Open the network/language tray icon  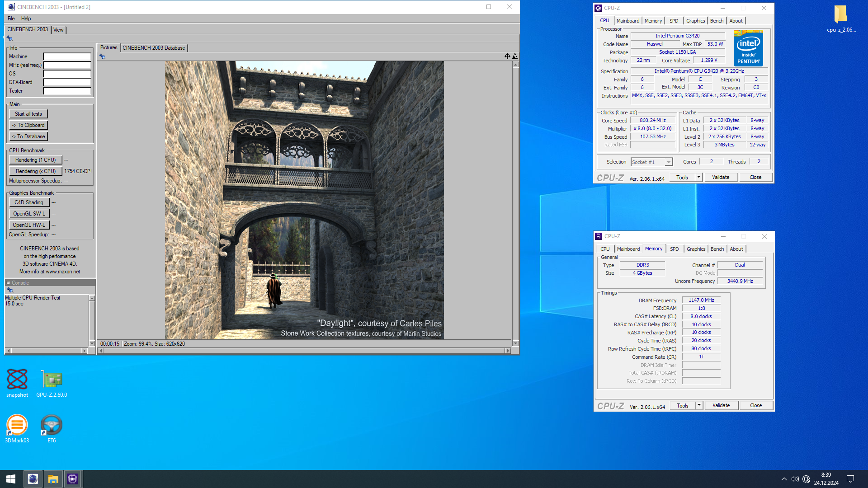tap(806, 479)
